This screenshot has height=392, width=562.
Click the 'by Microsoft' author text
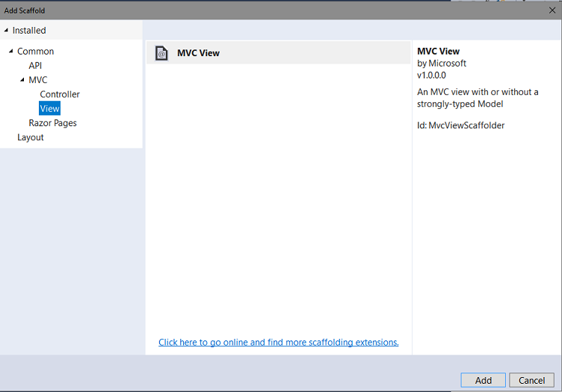click(x=442, y=63)
